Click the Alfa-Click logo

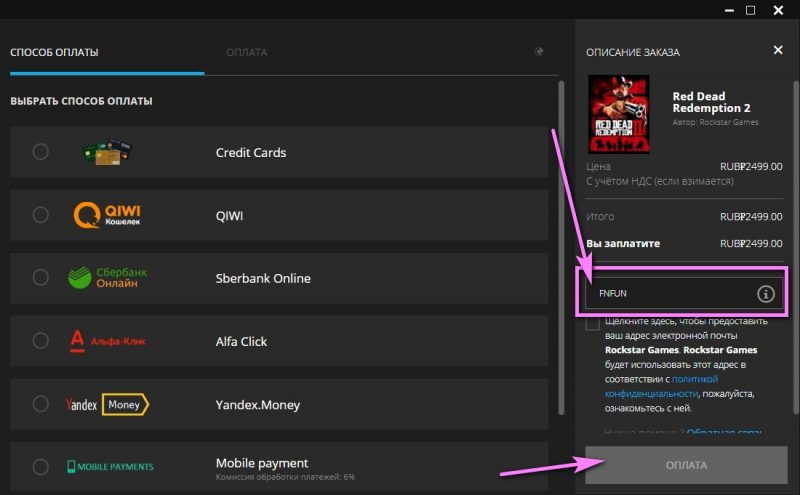(107, 341)
